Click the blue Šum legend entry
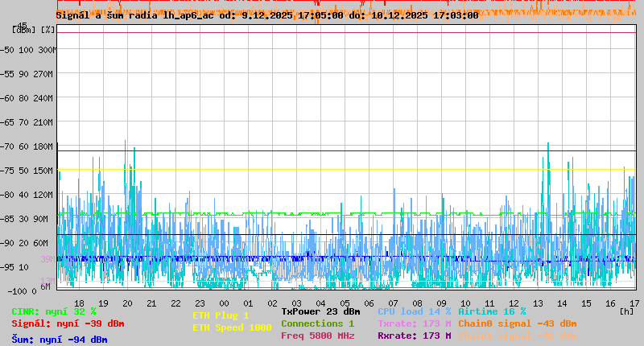The image size is (644, 346). click(x=60, y=340)
